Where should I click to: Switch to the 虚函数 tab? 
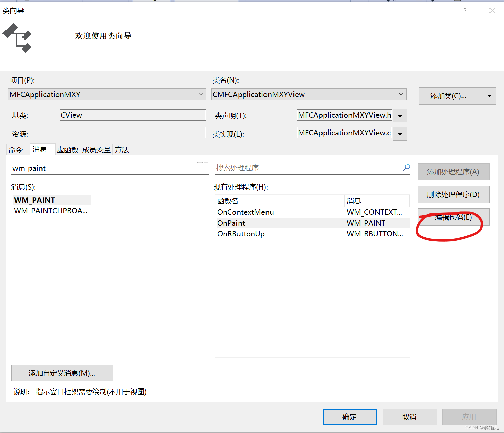pyautogui.click(x=67, y=149)
